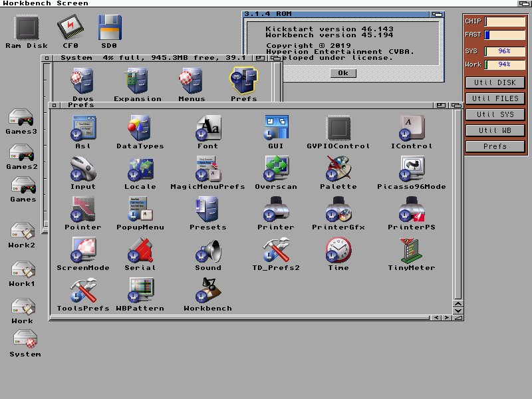Open the Palette preferences icon
The width and height of the screenshot is (532, 399).
338,168
